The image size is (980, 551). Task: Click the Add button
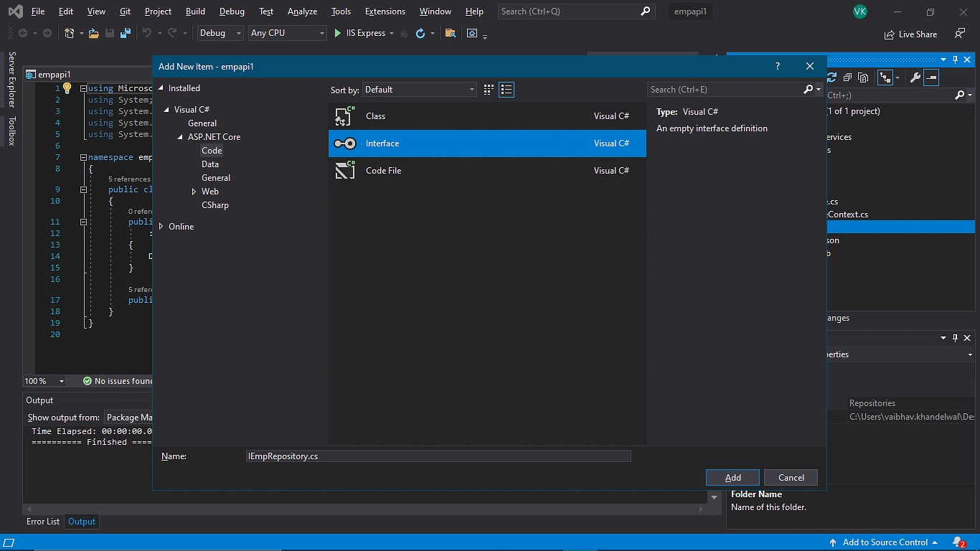733,478
